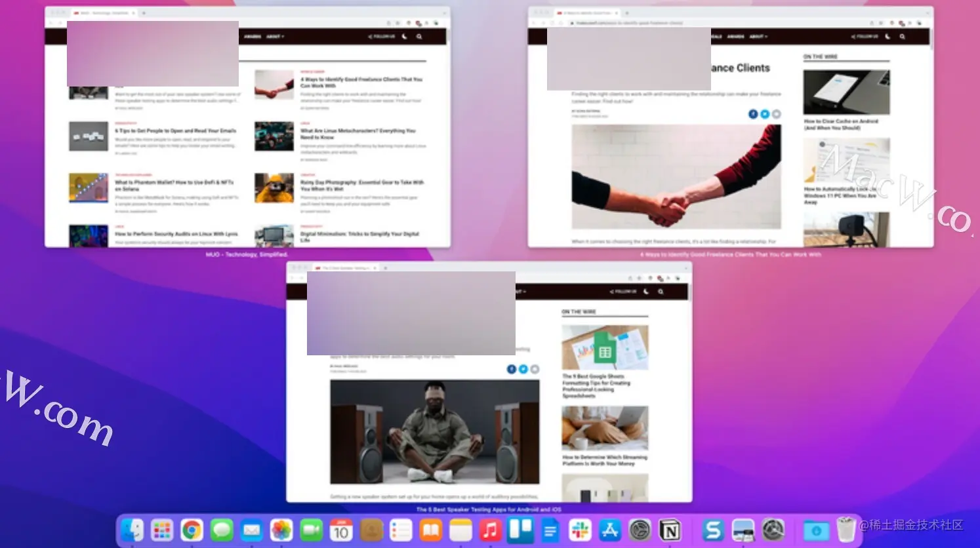Open 'How to Perform Security Audits on Linux' article
The height and width of the screenshot is (548, 980).
(176, 233)
